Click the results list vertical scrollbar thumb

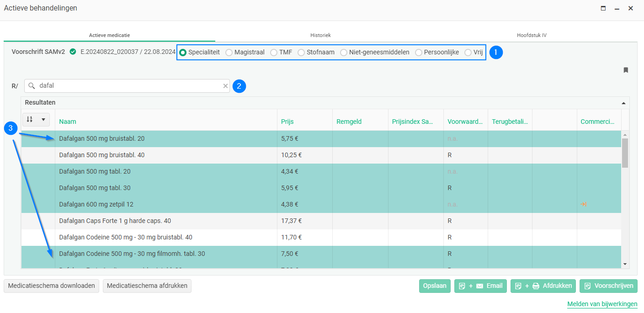click(625, 153)
